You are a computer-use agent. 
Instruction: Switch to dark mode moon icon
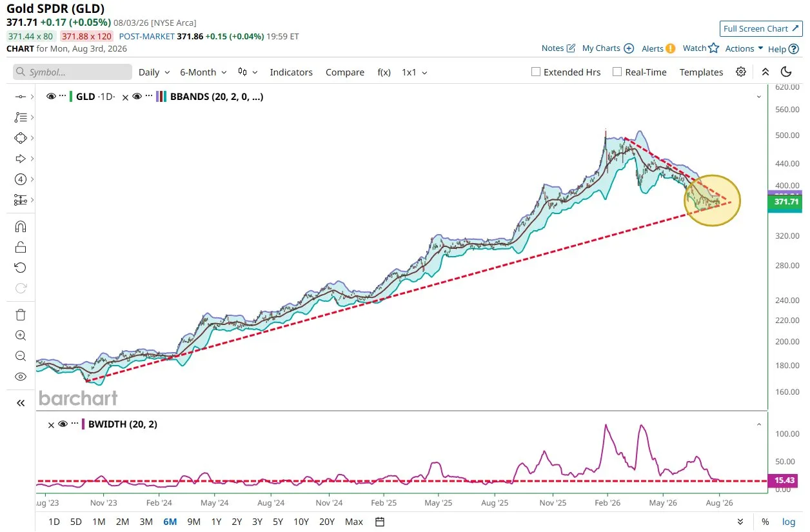(785, 72)
